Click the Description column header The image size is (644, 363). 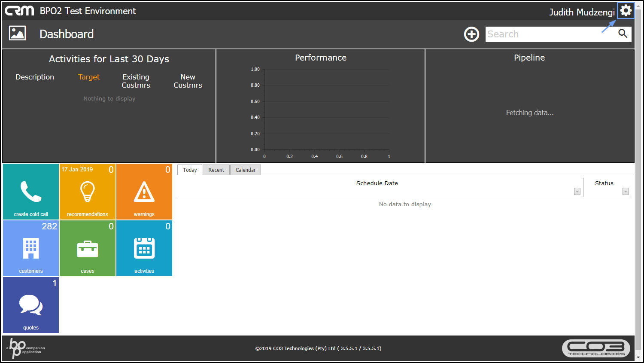click(35, 77)
